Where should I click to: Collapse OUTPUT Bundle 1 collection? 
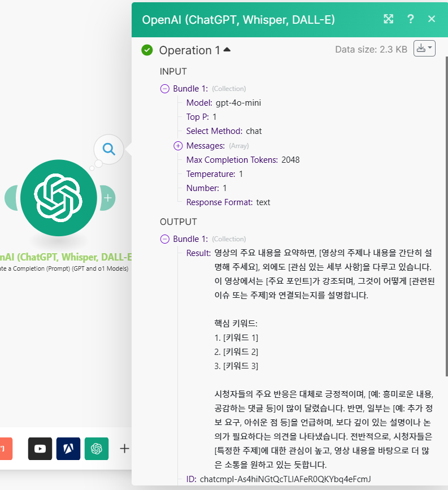click(x=164, y=239)
